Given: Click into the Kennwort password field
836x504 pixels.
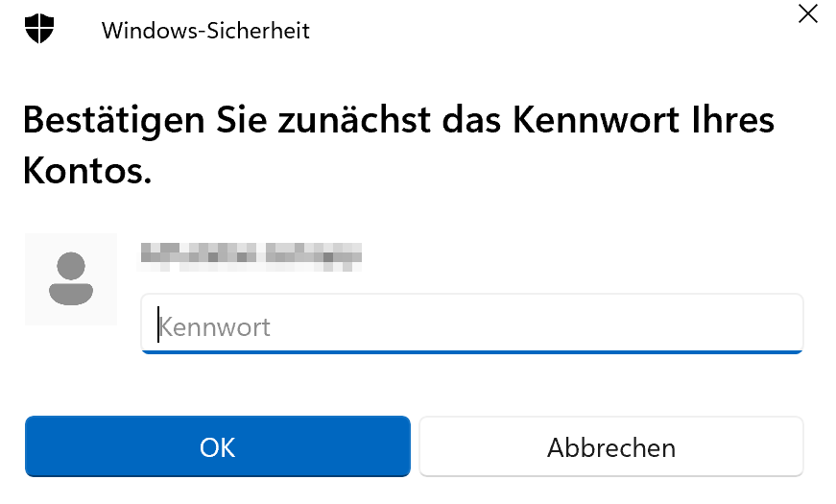Looking at the screenshot, I should point(471,326).
